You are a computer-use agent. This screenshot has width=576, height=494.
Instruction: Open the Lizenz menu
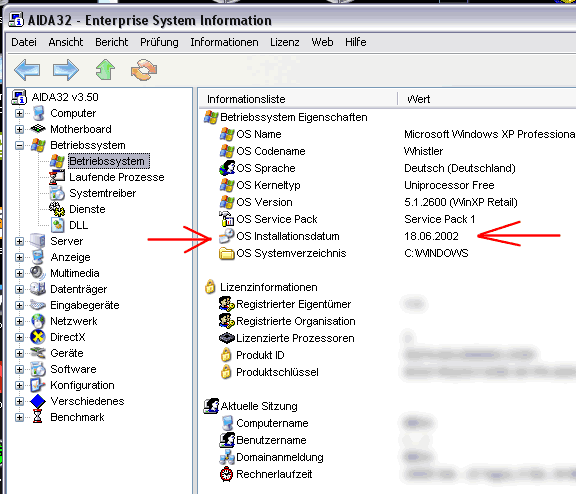point(285,42)
